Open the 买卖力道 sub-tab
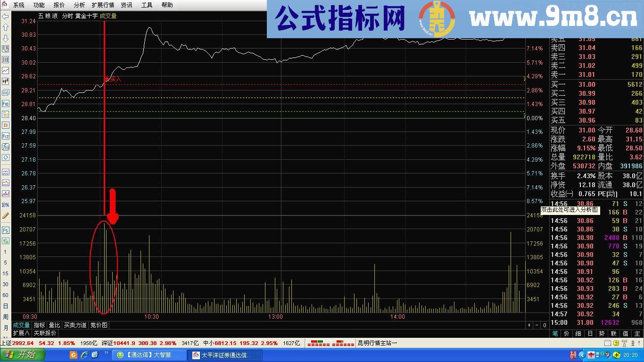 click(74, 325)
